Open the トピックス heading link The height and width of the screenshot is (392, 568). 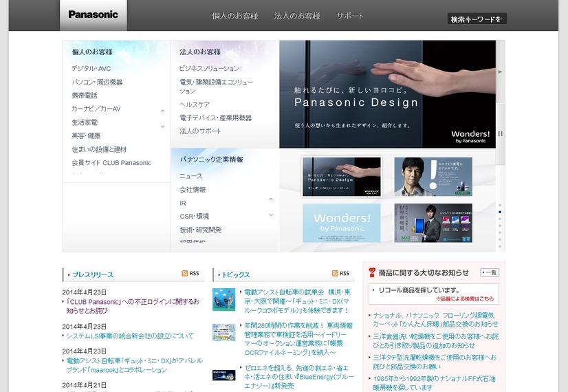point(236,274)
